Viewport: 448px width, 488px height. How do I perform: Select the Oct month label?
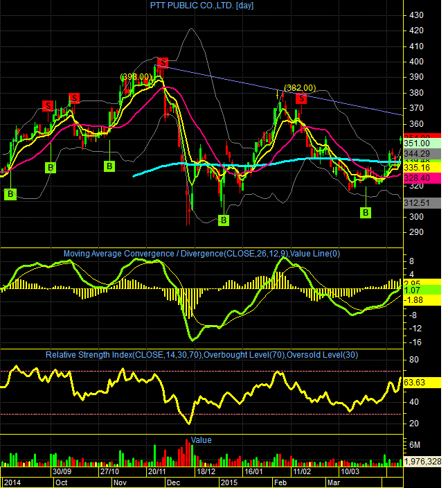pos(61,482)
